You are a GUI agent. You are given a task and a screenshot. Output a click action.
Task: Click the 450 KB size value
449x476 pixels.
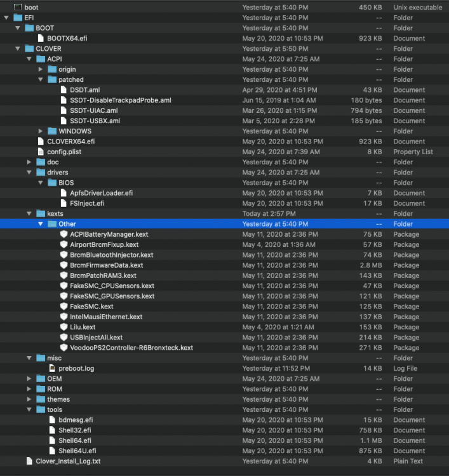370,7
